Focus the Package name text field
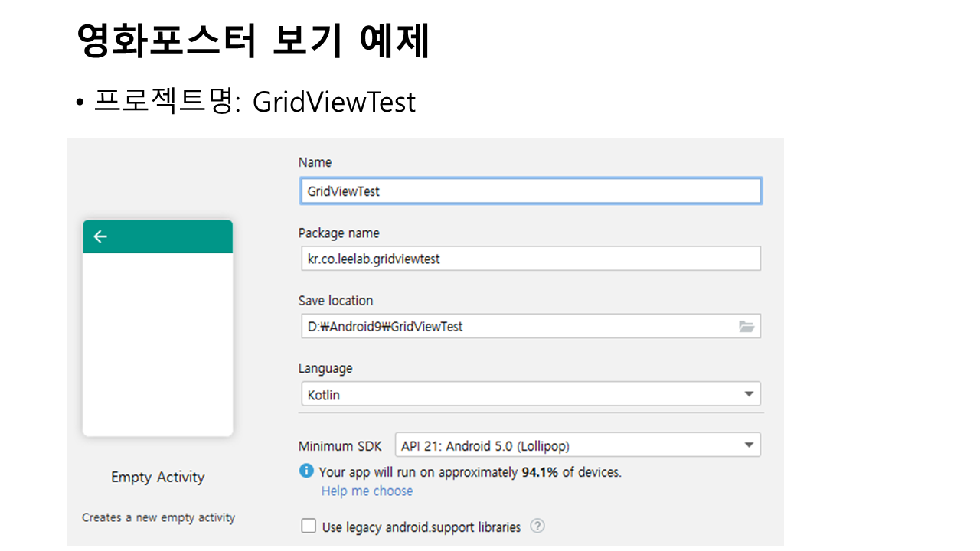 [530, 259]
